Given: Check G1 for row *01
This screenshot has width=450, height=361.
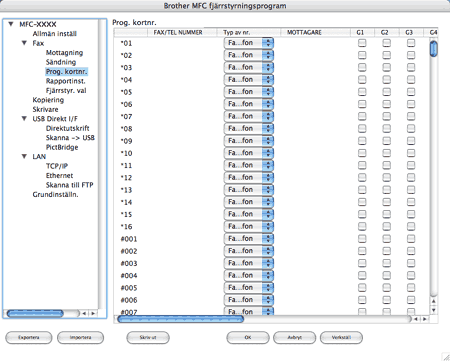Looking at the screenshot, I should [x=362, y=43].
